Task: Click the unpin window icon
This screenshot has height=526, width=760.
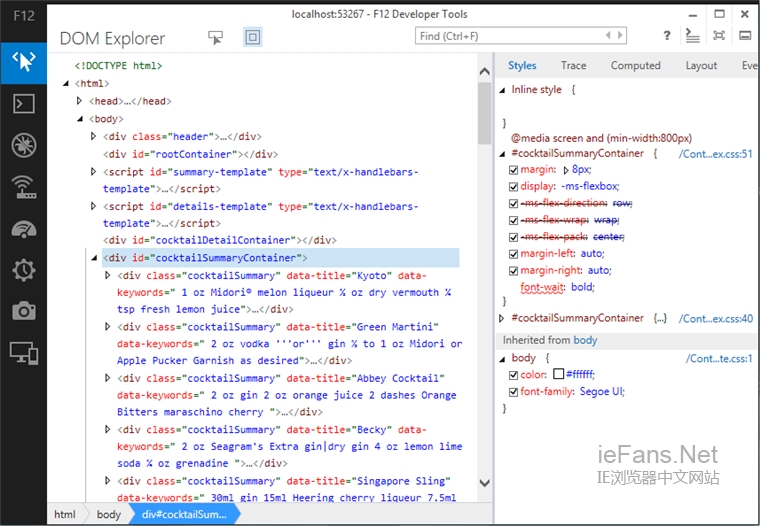Action: (719, 35)
